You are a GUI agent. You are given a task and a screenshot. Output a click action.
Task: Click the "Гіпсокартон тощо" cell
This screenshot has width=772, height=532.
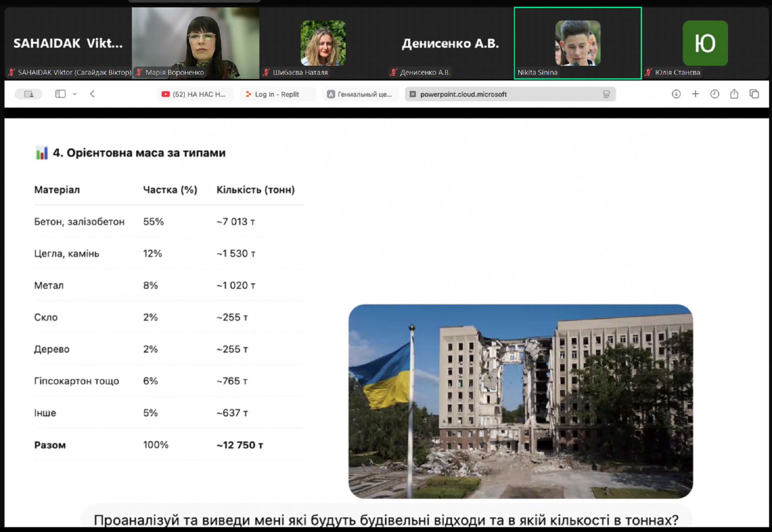click(76, 381)
